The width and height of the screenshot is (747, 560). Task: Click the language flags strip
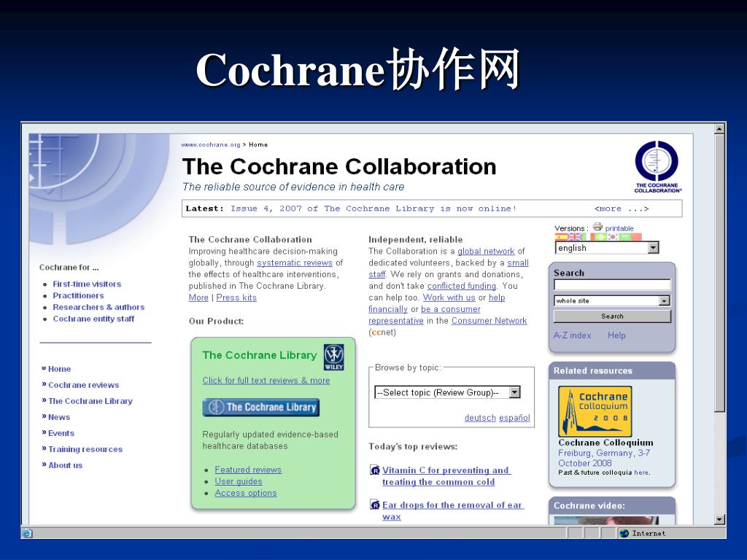pyautogui.click(x=598, y=237)
